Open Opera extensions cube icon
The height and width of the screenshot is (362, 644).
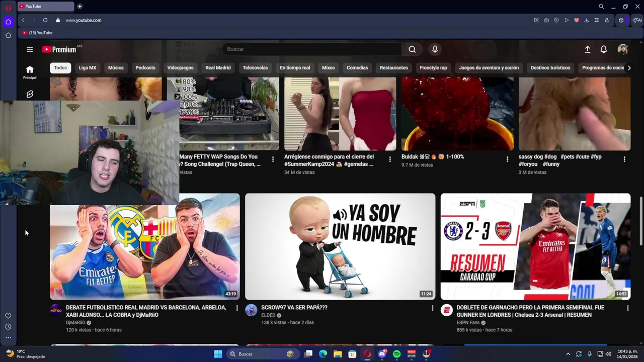621,20
